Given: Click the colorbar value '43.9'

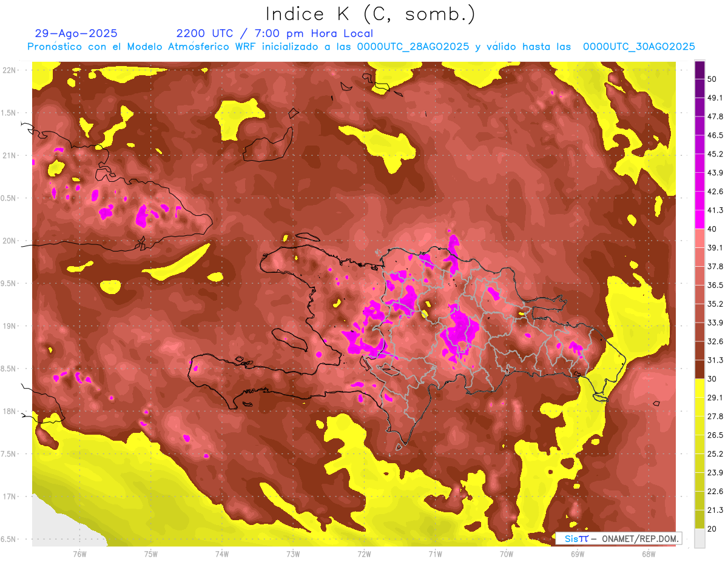Looking at the screenshot, I should (x=715, y=173).
